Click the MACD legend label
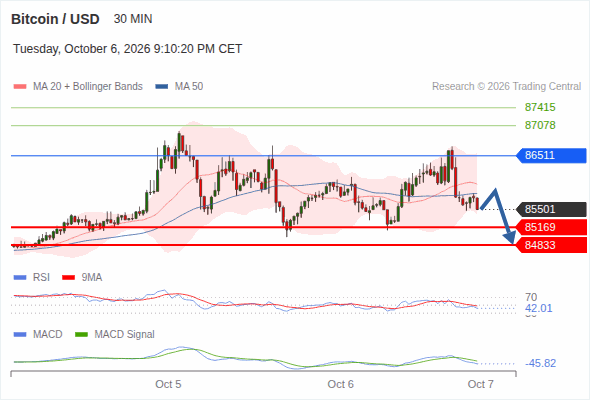This screenshot has height=400, width=590. tap(47, 334)
